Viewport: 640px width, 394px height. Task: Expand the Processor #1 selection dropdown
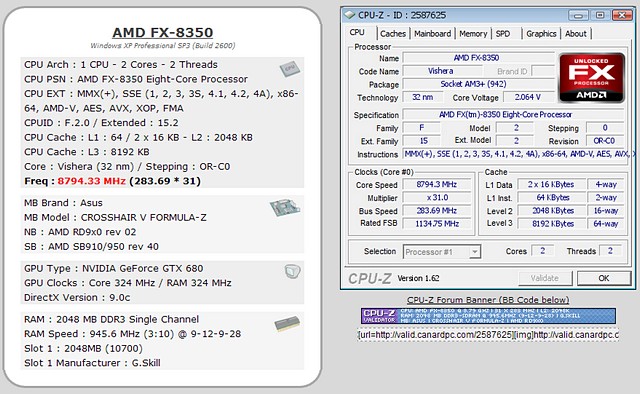474,252
